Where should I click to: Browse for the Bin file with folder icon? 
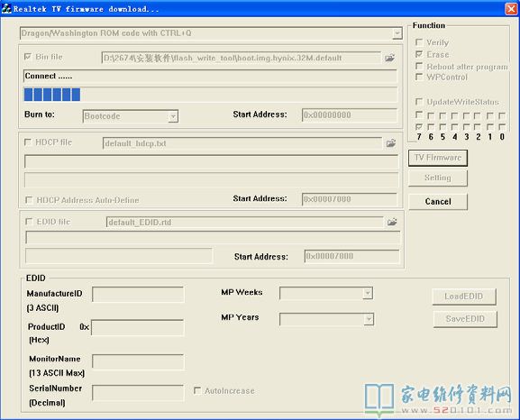point(389,58)
